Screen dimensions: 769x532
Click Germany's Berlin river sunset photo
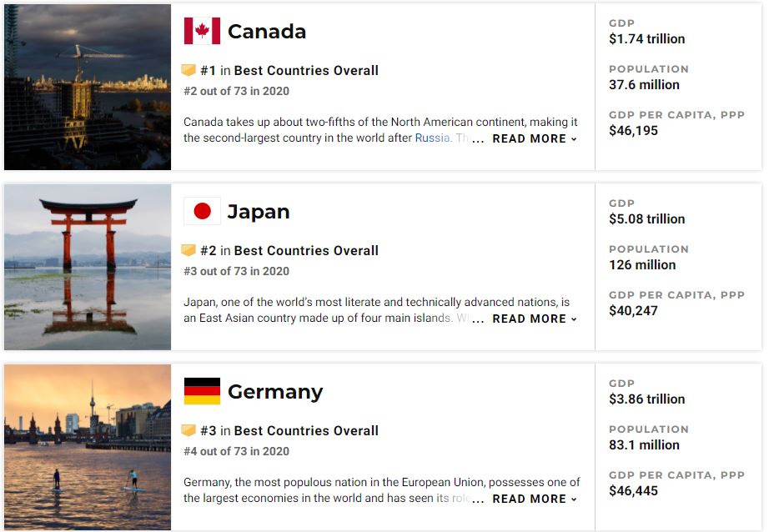click(x=88, y=447)
